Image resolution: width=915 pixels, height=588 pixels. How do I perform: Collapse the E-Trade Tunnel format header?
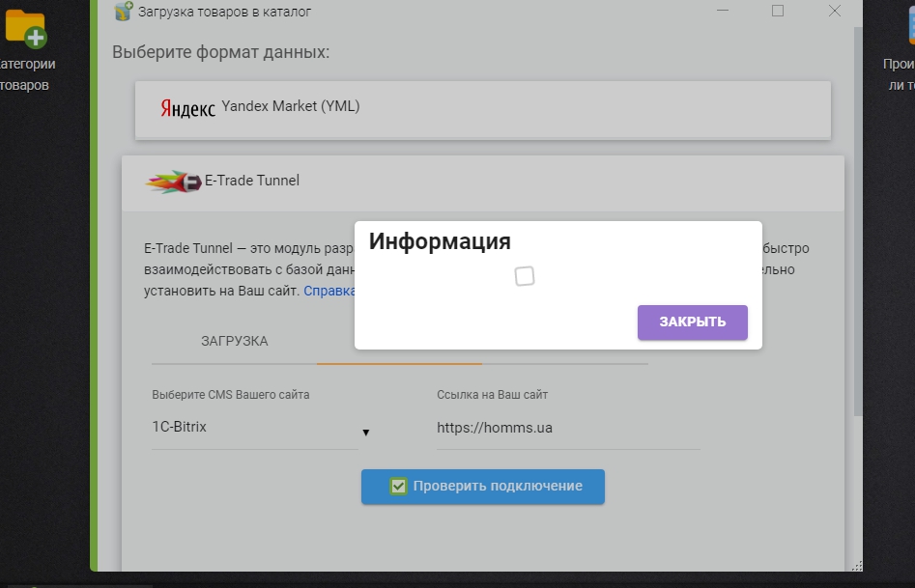click(x=482, y=182)
